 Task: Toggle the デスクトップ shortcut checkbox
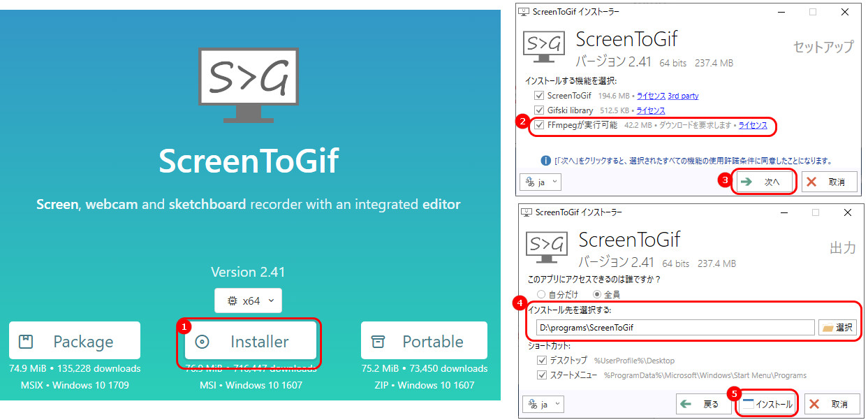click(x=541, y=361)
